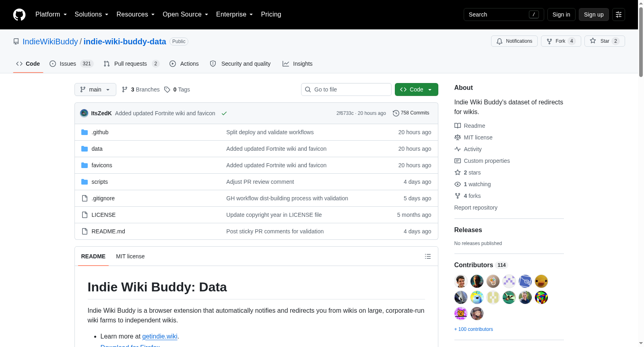Viewport: 644px width, 347px height.
Task: Click the green check commit status icon
Action: point(224,113)
